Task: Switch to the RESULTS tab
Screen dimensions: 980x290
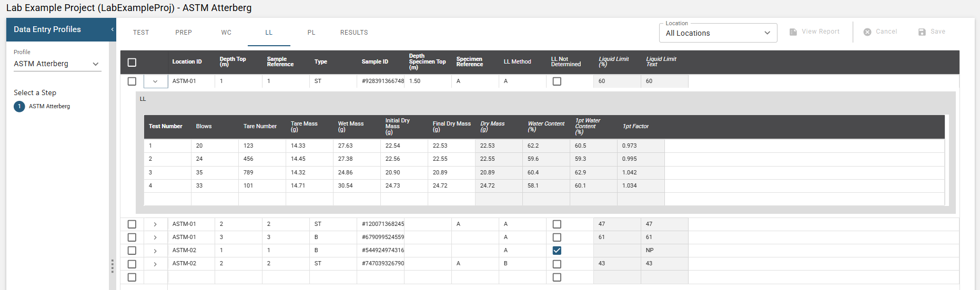Action: [354, 33]
